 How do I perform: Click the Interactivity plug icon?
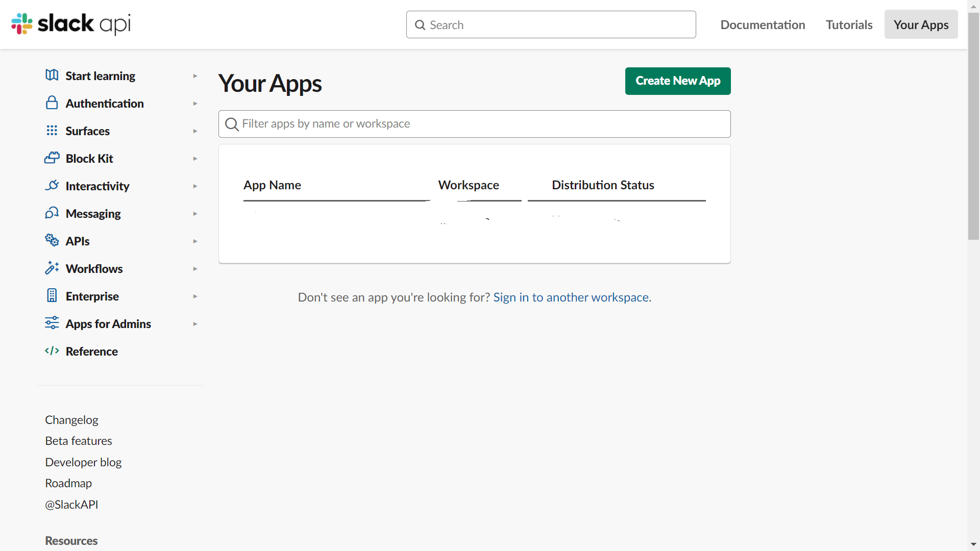(52, 185)
